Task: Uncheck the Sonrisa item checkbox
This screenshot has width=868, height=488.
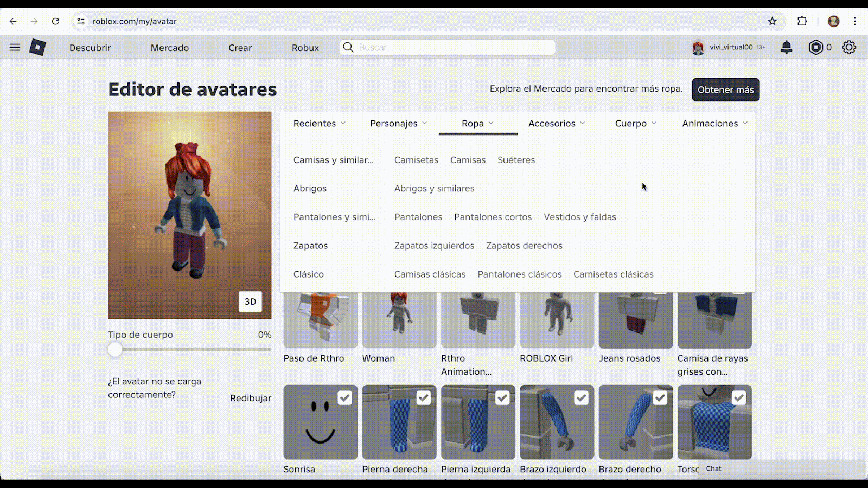Action: click(x=345, y=398)
